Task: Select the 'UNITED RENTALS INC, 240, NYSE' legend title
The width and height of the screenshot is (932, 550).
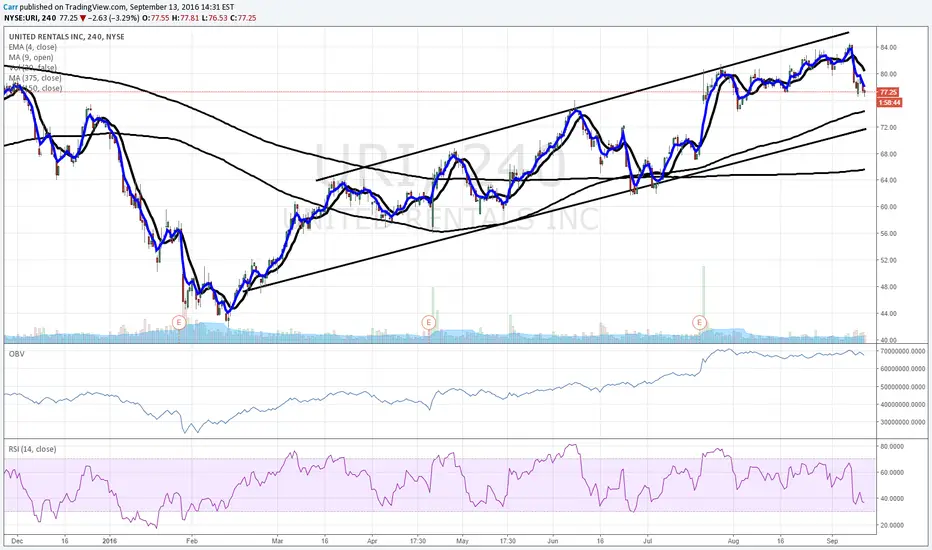Action: pyautogui.click(x=67, y=37)
